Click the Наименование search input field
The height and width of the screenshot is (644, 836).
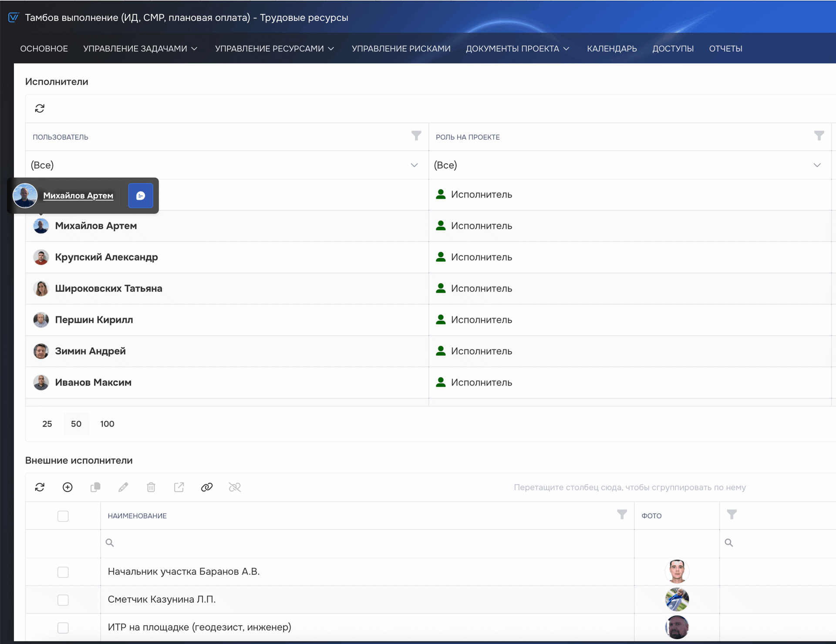coord(366,543)
